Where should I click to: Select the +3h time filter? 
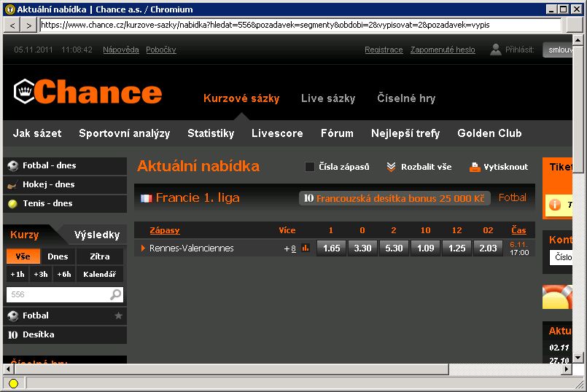41,274
